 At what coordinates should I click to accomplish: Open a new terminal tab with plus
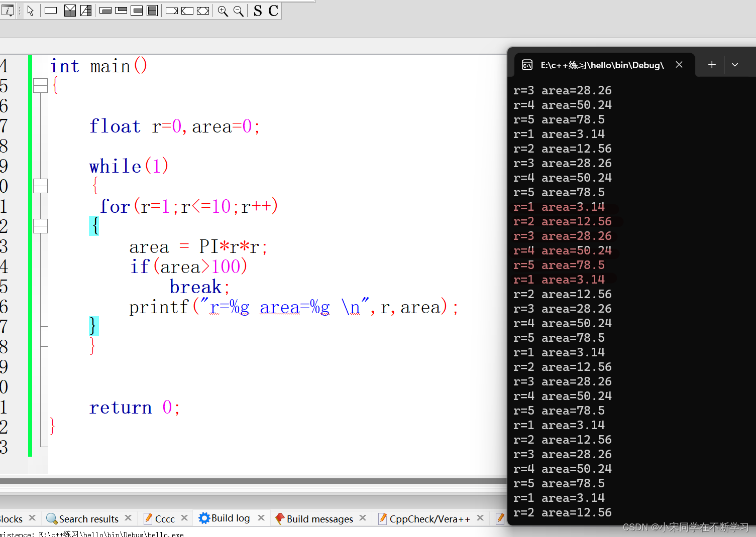[712, 65]
